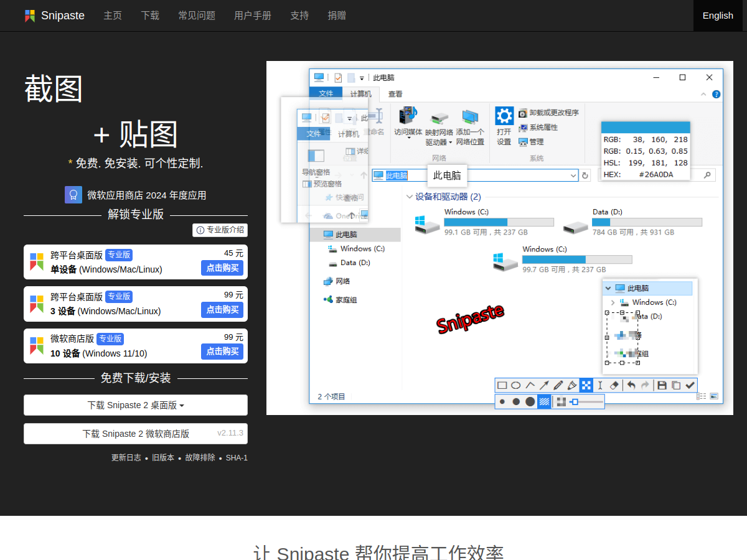Open 用户手册 in navigation
747x560 pixels.
253,16
